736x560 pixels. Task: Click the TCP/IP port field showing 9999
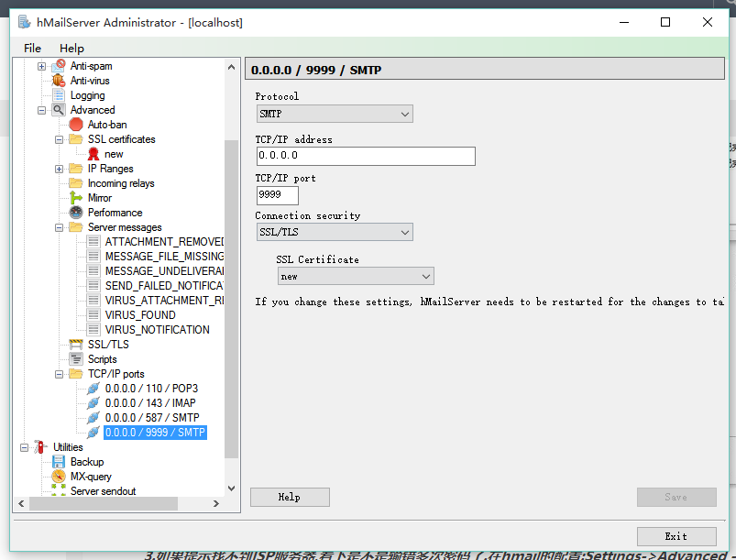point(278,195)
